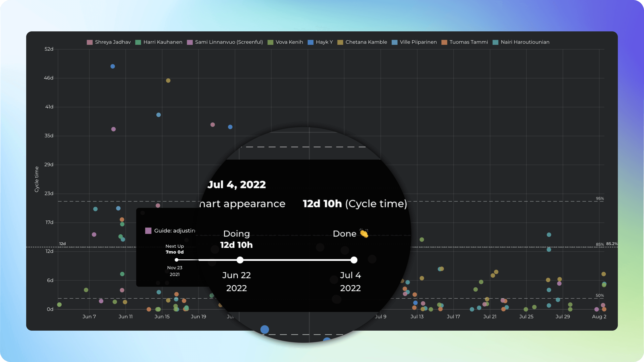Select the Jul 4 2022 Done timeline marker
644x362 pixels.
(x=354, y=260)
